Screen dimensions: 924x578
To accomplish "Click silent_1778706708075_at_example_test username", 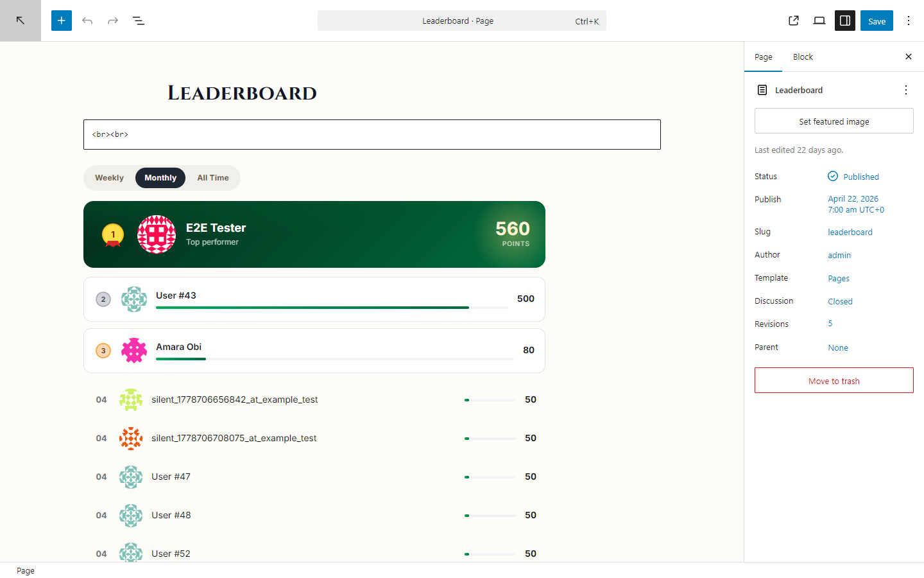I will click(234, 438).
